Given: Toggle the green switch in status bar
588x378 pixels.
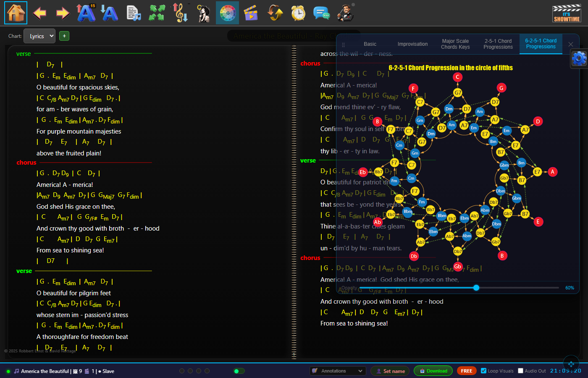Looking at the screenshot, I should pyautogui.click(x=239, y=371).
